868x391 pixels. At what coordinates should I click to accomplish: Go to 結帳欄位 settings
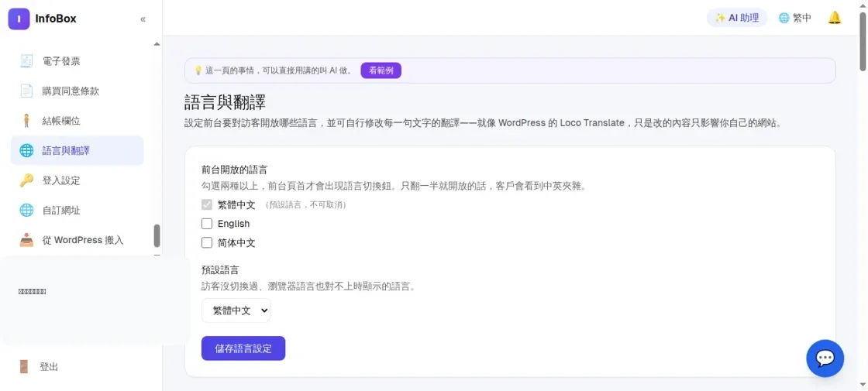(77, 121)
